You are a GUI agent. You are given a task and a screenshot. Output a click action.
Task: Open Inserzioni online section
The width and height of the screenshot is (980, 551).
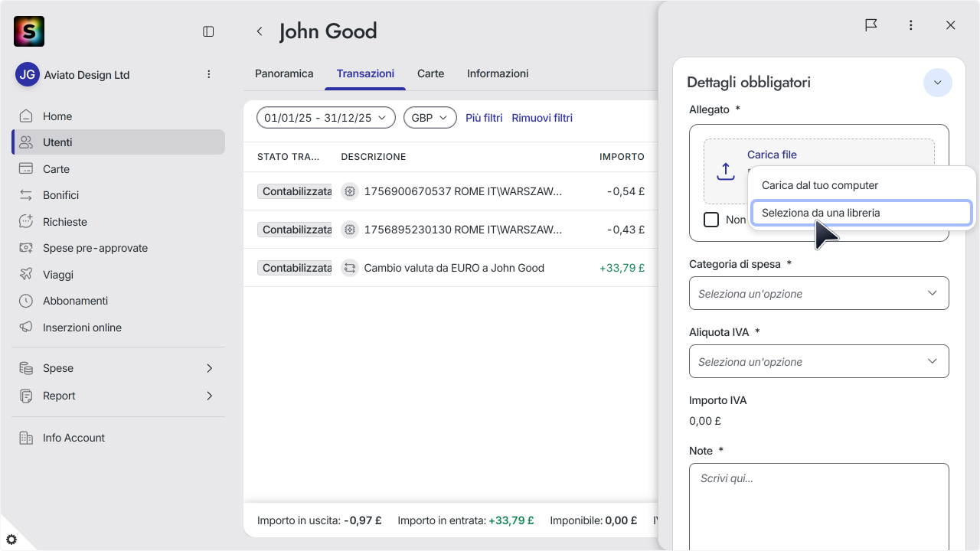click(x=118, y=328)
